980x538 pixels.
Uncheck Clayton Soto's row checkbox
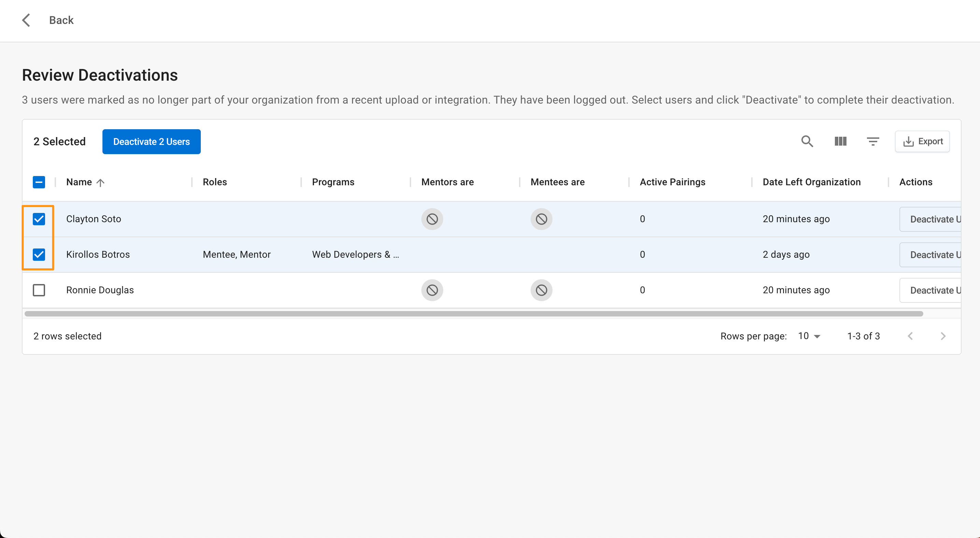[x=39, y=219]
